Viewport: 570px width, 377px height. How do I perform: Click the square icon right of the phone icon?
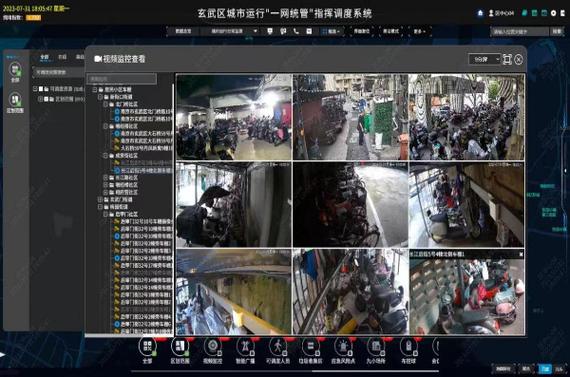309,31
